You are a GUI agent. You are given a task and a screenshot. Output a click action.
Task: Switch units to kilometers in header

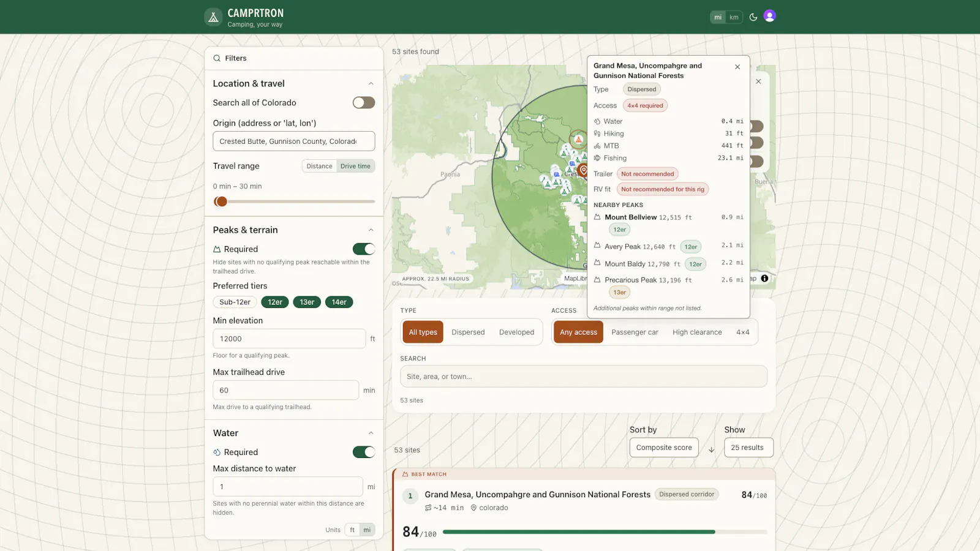point(734,17)
